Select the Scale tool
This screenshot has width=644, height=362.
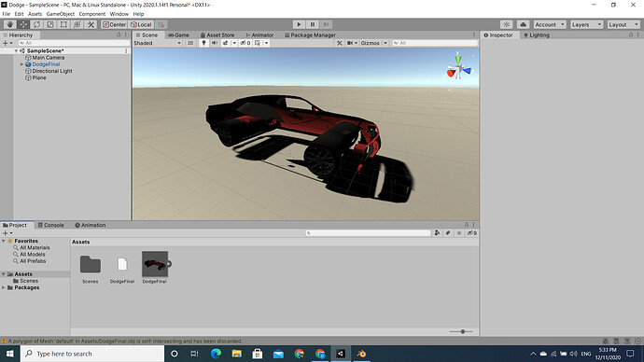click(x=50, y=24)
